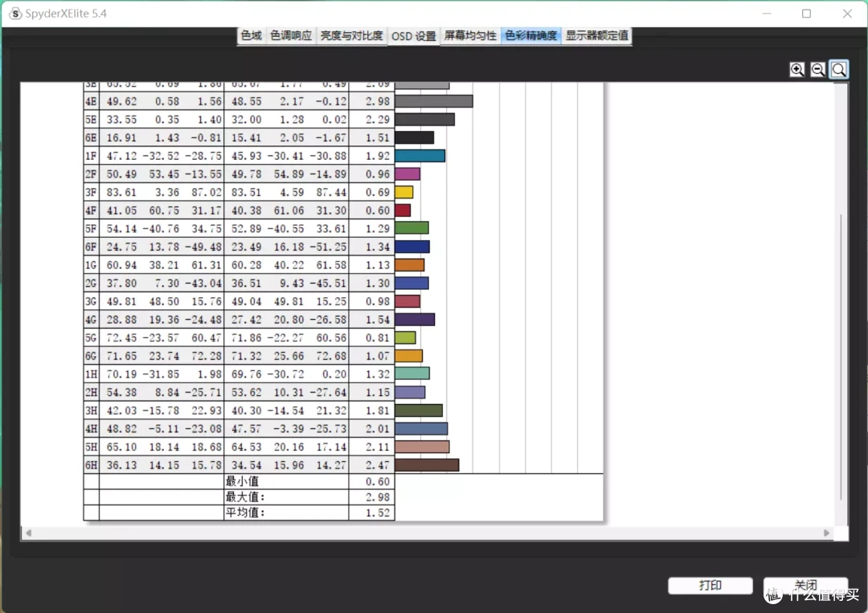Select the 色彩精确度 tab
This screenshot has height=613, width=868.
531,36
